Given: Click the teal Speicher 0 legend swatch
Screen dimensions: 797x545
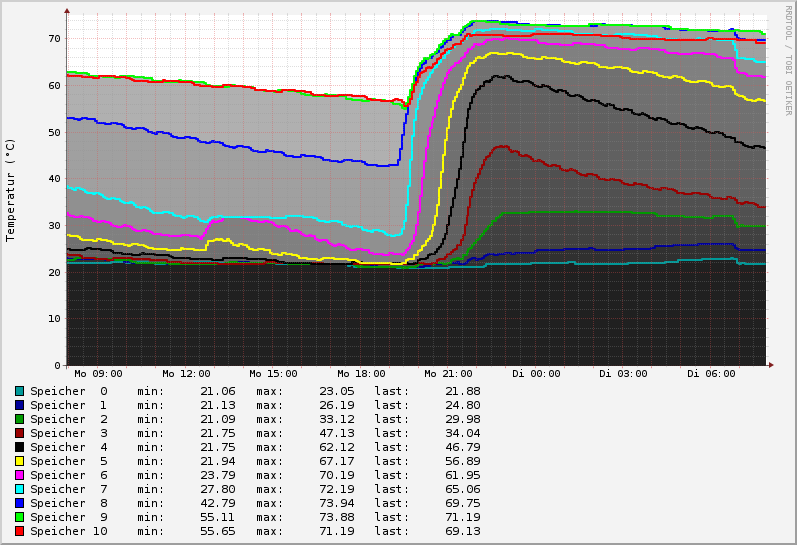Looking at the screenshot, I should point(19,391).
